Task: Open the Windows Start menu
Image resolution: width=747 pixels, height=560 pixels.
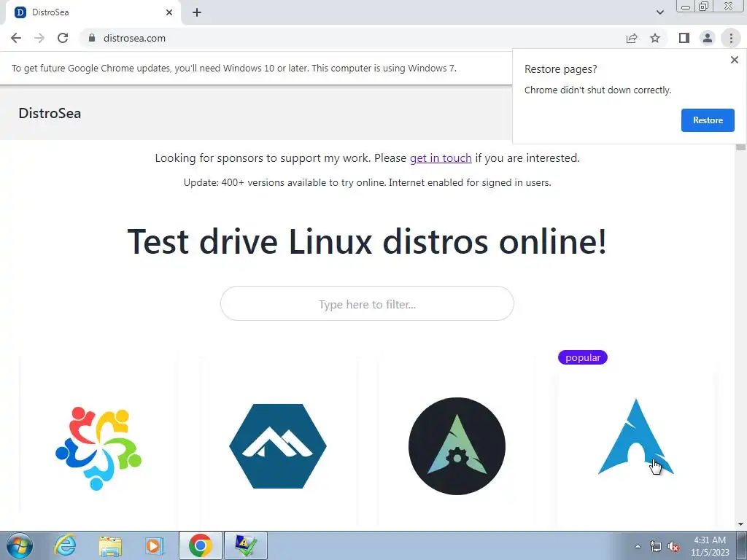Action: point(19,545)
